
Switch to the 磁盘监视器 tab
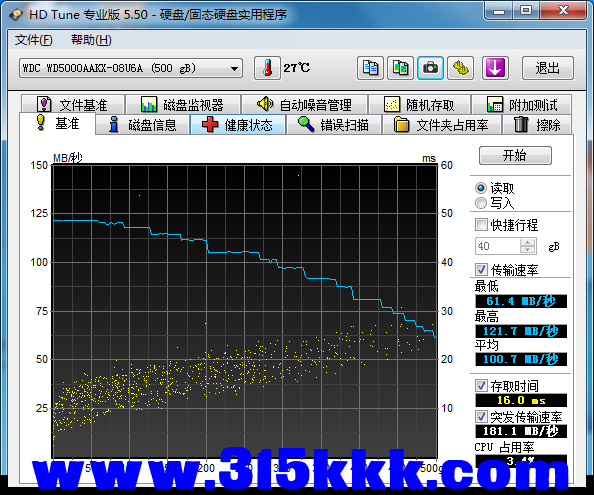point(183,104)
